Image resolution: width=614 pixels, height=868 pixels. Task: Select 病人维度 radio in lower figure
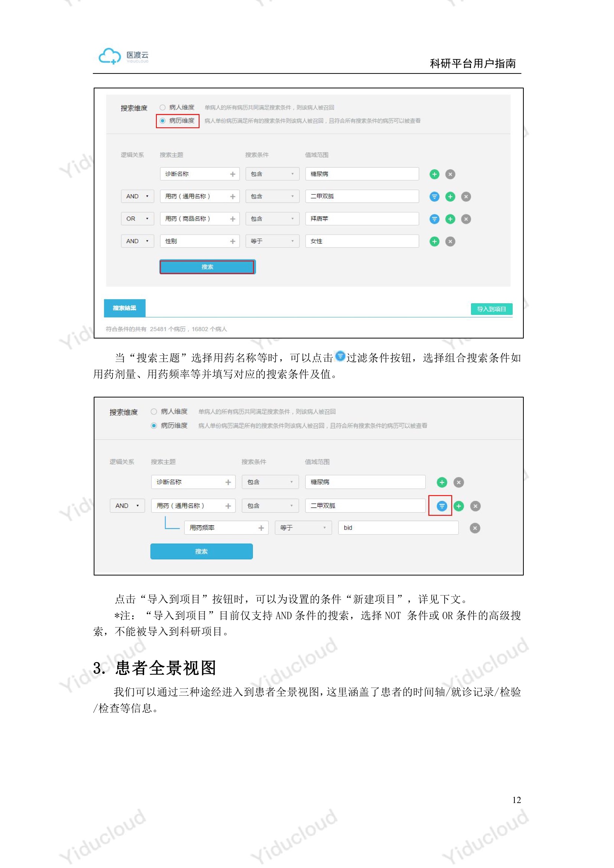click(x=154, y=411)
